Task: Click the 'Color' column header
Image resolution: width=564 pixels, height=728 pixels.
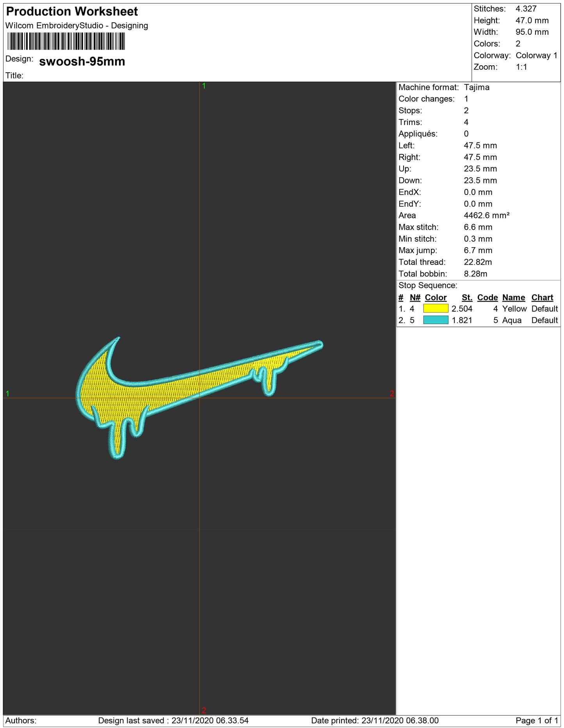Action: point(436,298)
